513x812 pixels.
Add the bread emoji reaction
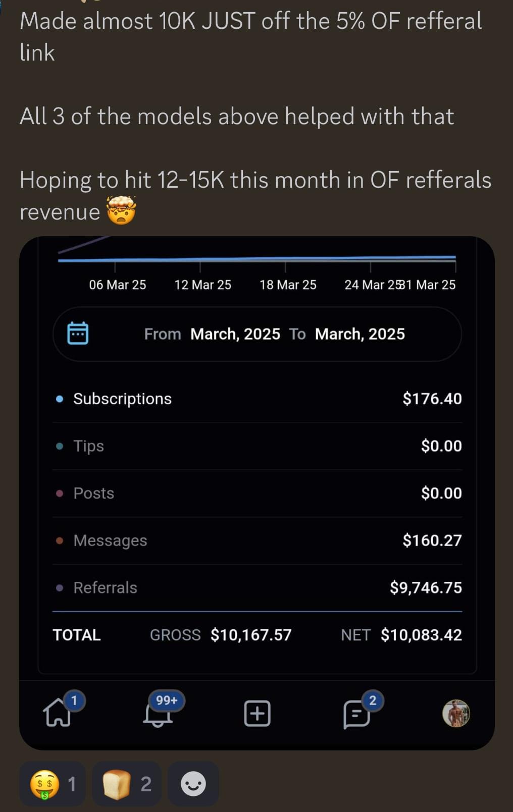[126, 784]
